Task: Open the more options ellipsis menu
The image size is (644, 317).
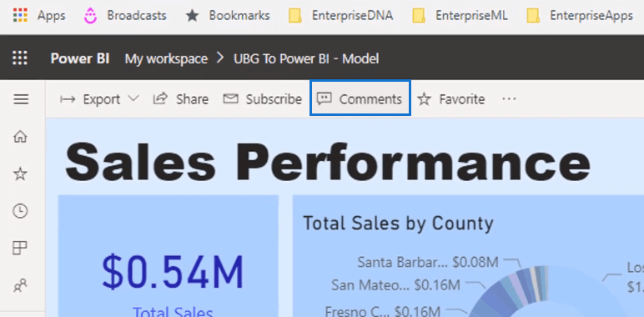Action: pos(509,99)
